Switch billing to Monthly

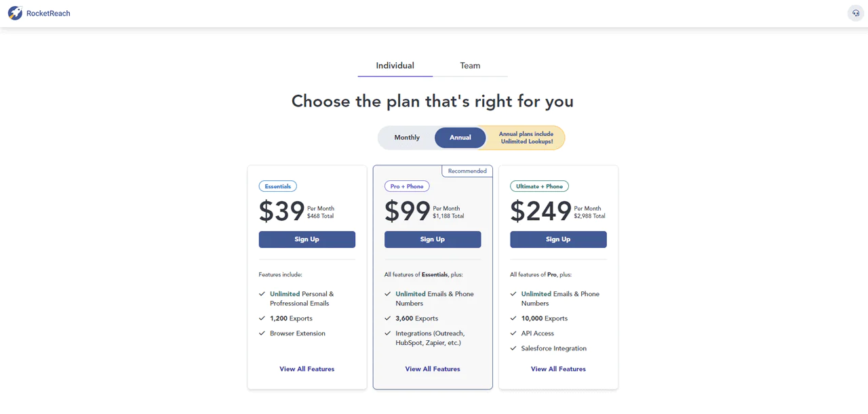pos(407,137)
